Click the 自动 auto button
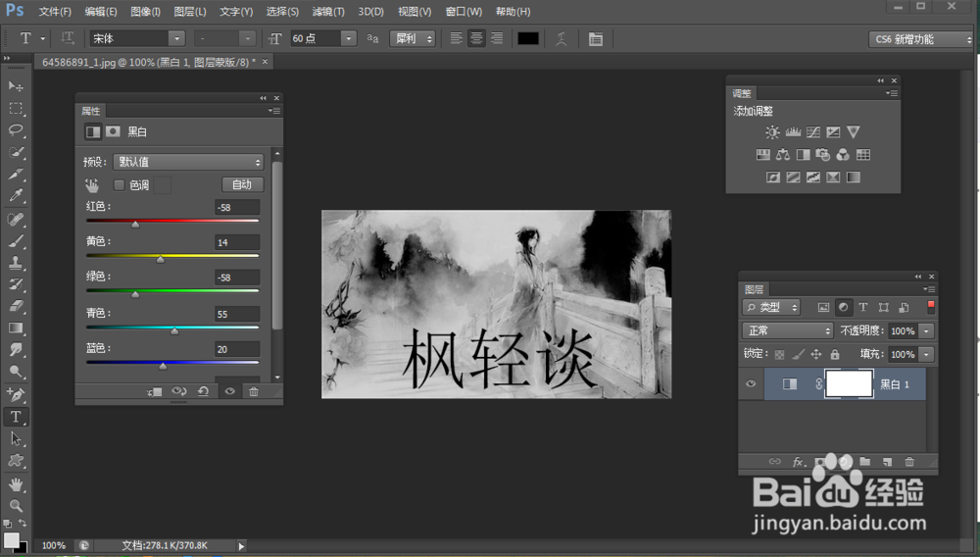This screenshot has height=557, width=980. [x=242, y=184]
